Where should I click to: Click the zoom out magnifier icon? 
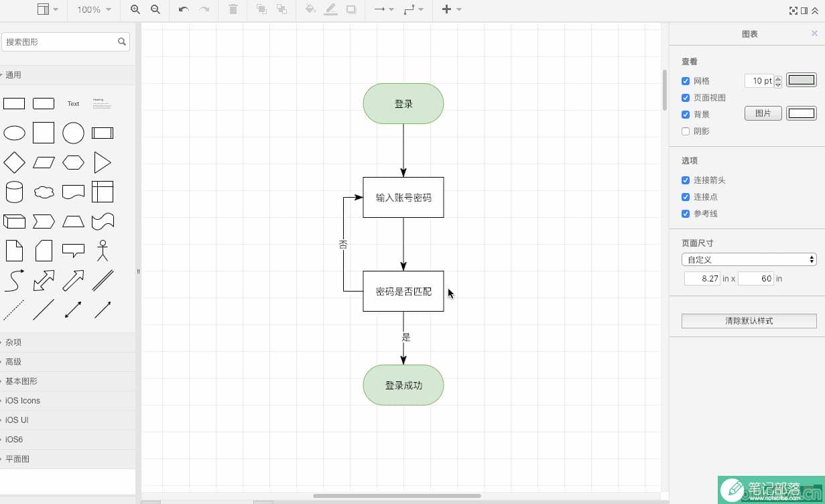pos(155,9)
